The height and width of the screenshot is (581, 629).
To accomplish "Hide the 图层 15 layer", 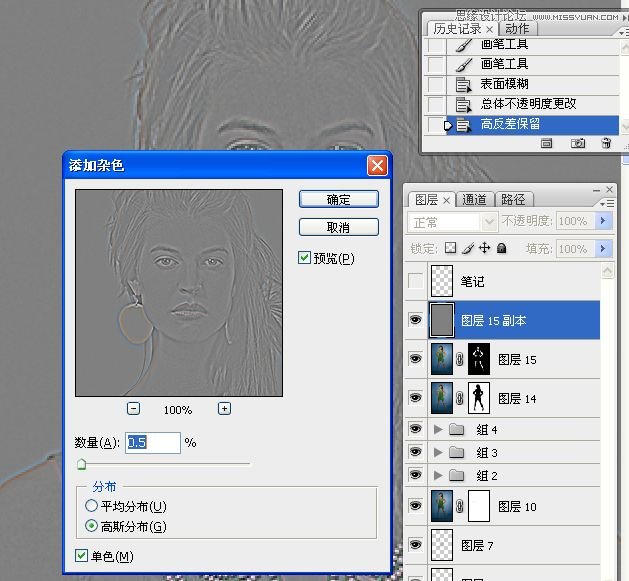I will pyautogui.click(x=416, y=358).
